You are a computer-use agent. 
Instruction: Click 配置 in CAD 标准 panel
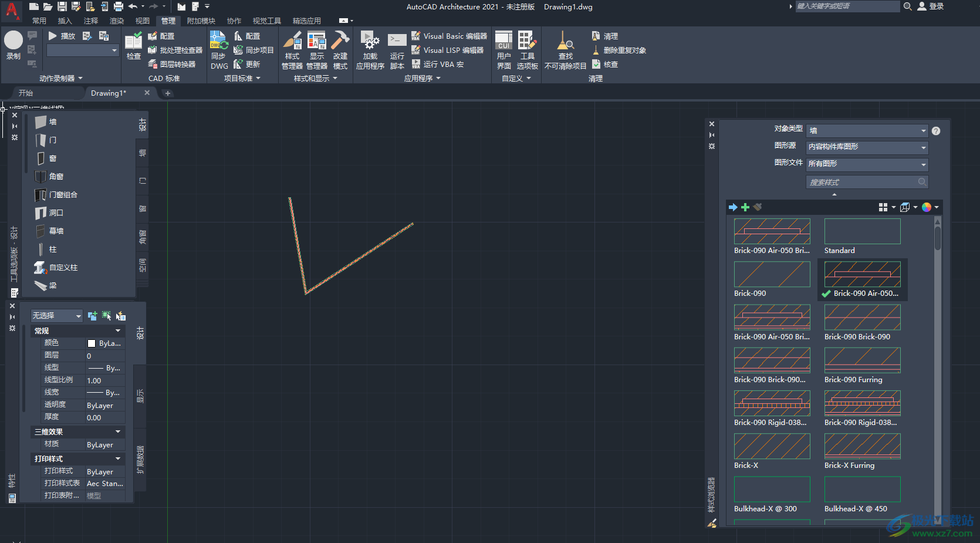(x=161, y=36)
